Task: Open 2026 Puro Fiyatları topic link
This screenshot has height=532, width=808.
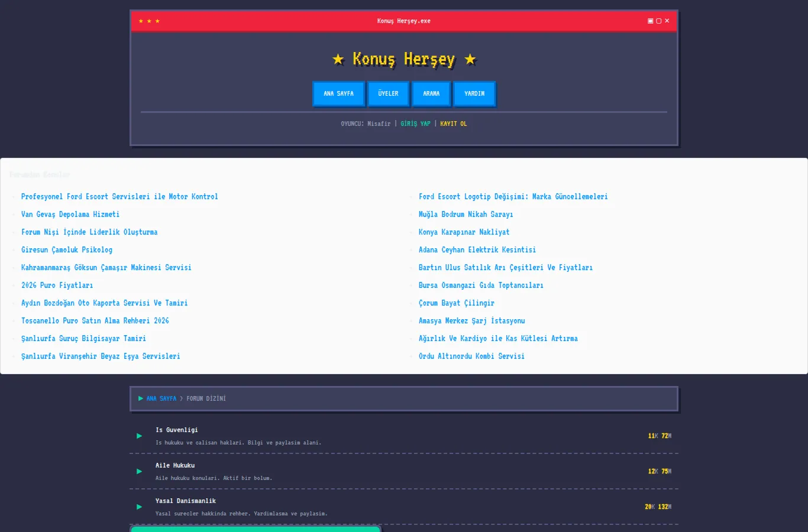Action: 57,286
